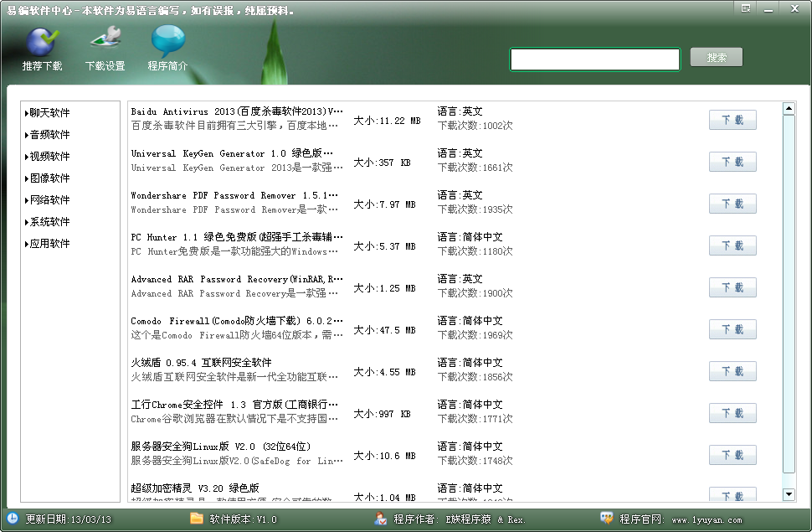This screenshot has height=532, width=812.
Task: Click 下载 for Advanced RAR Password Recovery
Action: [732, 287]
